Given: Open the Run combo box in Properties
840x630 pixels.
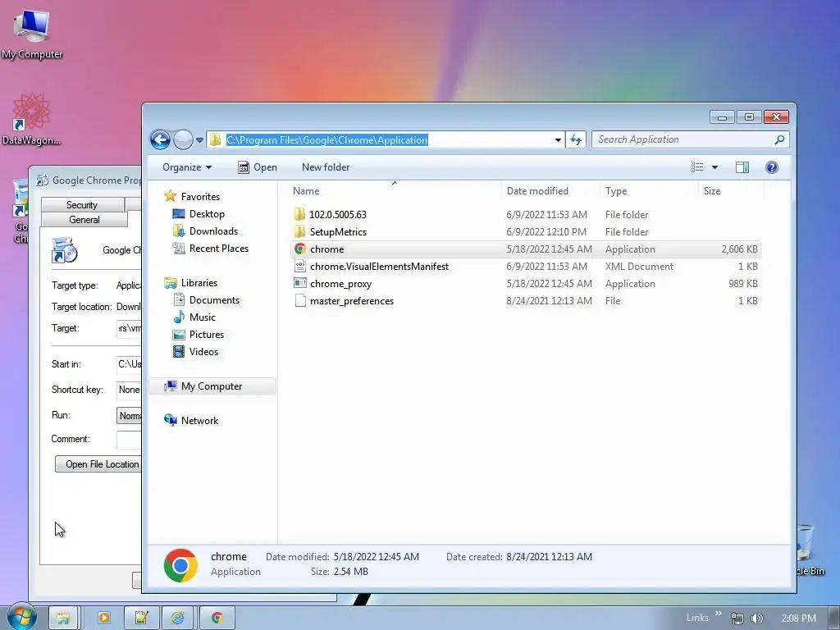Looking at the screenshot, I should coord(129,416).
